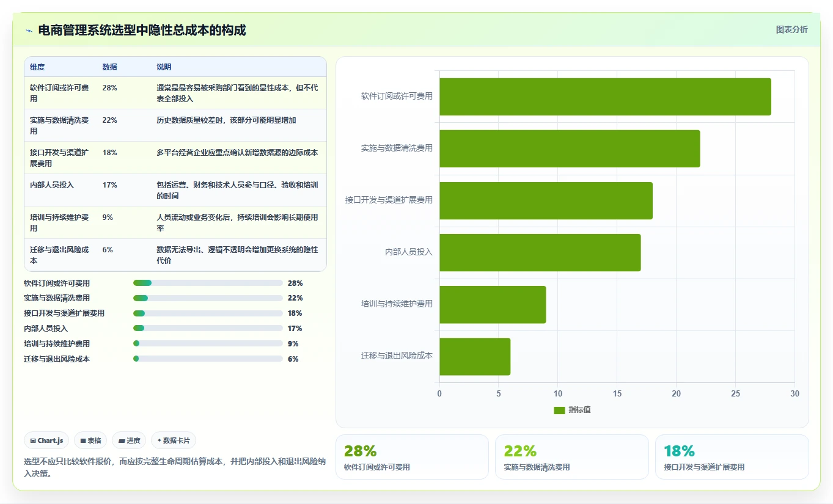Click the 15 tick label on the chart axis
The image size is (833, 504).
coord(617,393)
